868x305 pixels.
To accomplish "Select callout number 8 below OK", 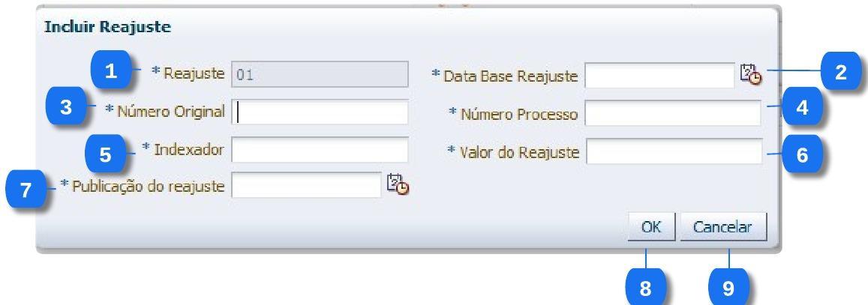I will [x=645, y=289].
